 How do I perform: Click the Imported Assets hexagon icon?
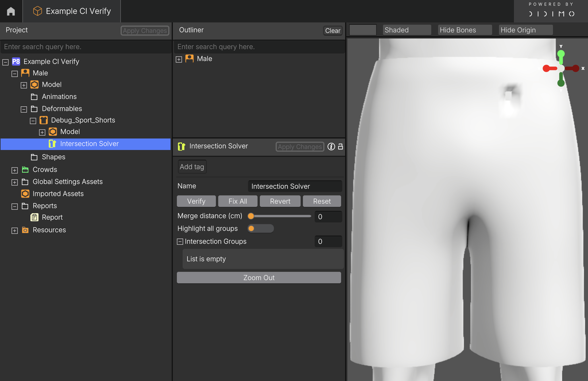(25, 194)
